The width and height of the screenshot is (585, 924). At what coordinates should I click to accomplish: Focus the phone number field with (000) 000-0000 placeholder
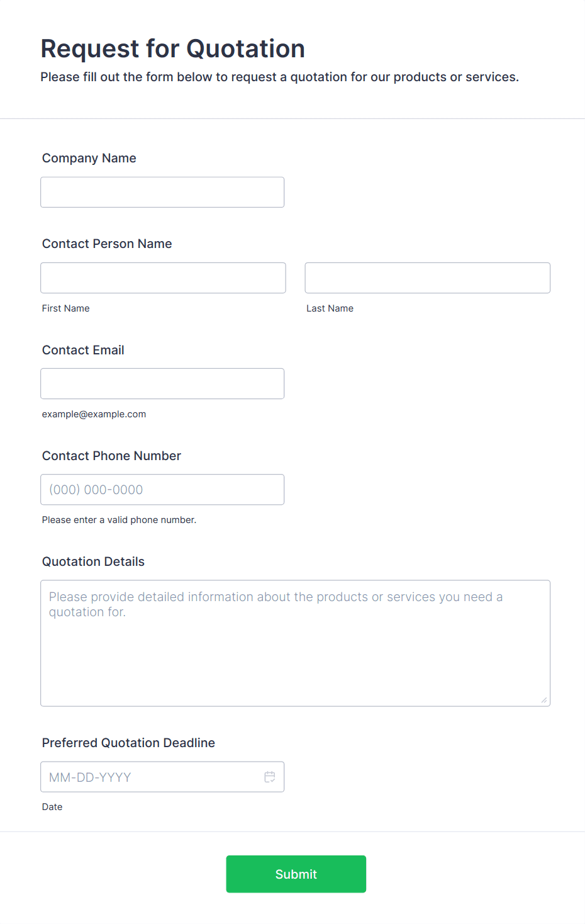pyautogui.click(x=162, y=490)
